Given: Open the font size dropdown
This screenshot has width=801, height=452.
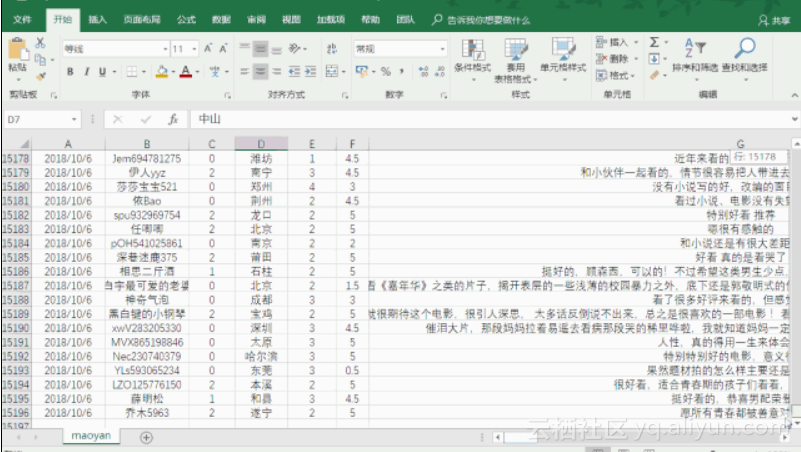Looking at the screenshot, I should (x=195, y=49).
